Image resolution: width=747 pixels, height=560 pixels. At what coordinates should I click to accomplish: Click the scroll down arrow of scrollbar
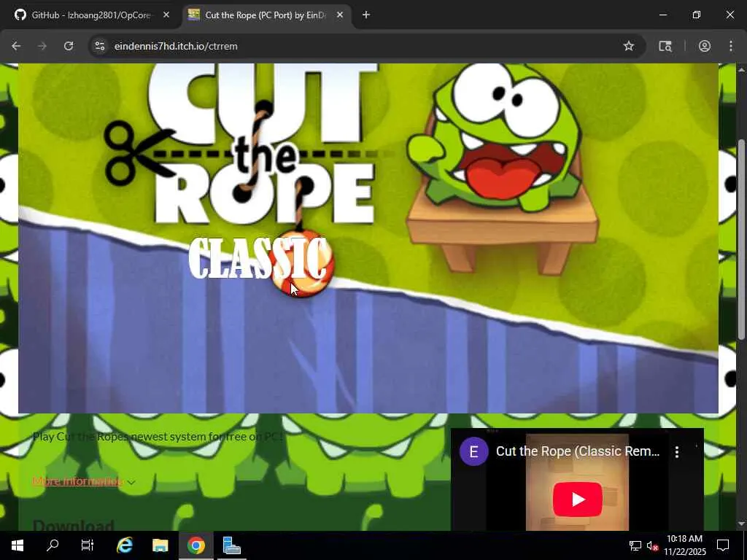[x=741, y=524]
